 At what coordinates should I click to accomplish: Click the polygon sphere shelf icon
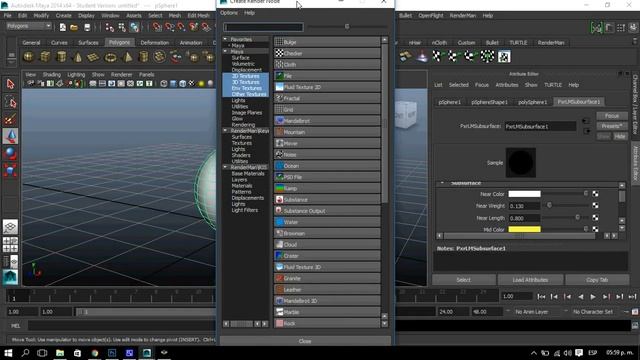(x=28, y=57)
